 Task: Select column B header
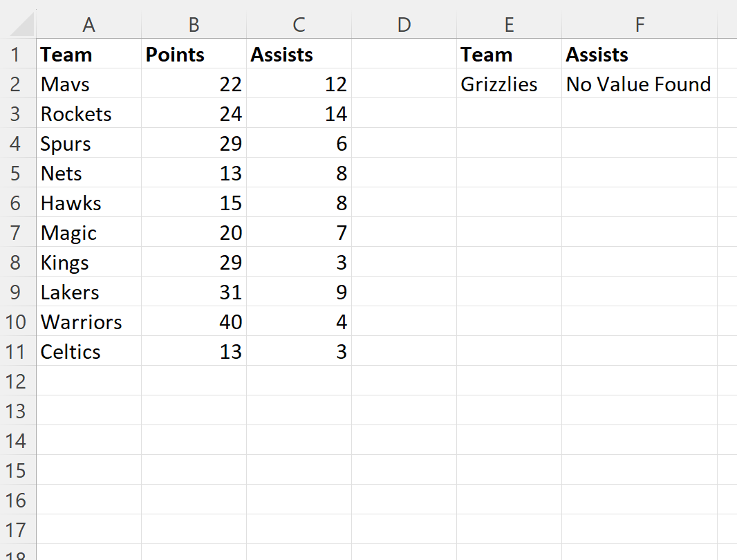pyautogui.click(x=194, y=24)
